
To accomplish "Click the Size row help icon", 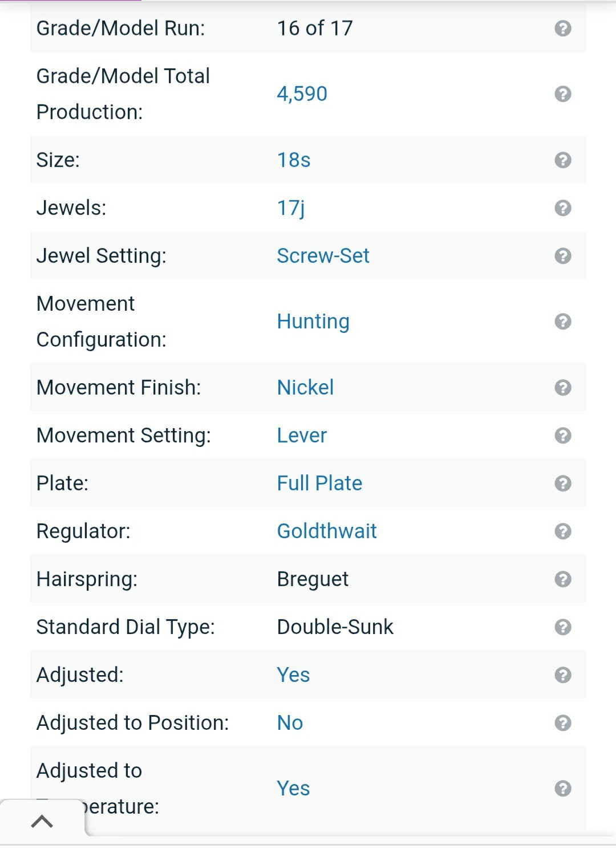I will [563, 160].
